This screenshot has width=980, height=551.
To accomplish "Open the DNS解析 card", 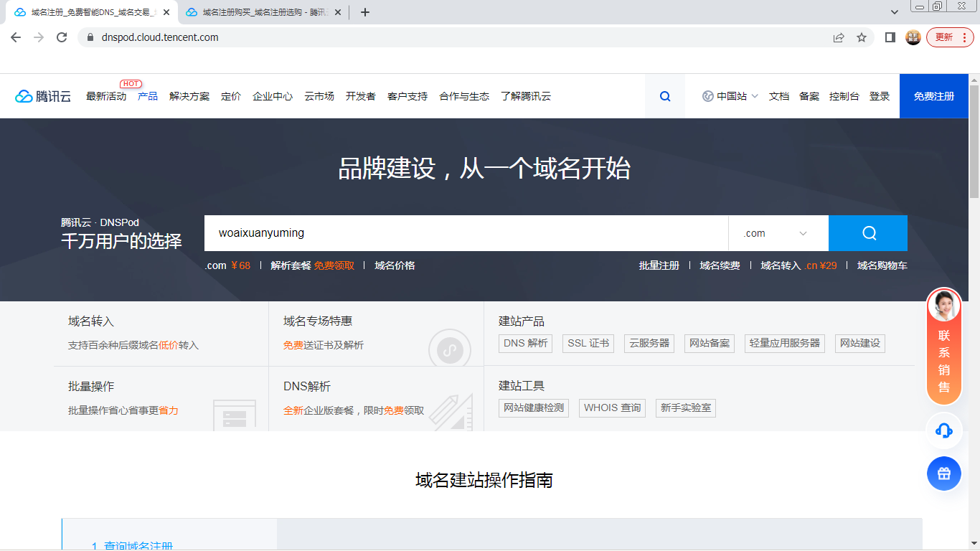I will tap(376, 399).
